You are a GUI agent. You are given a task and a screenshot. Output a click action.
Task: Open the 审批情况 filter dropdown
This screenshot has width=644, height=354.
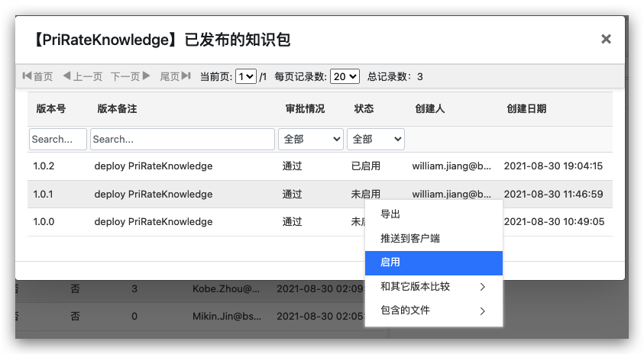311,139
